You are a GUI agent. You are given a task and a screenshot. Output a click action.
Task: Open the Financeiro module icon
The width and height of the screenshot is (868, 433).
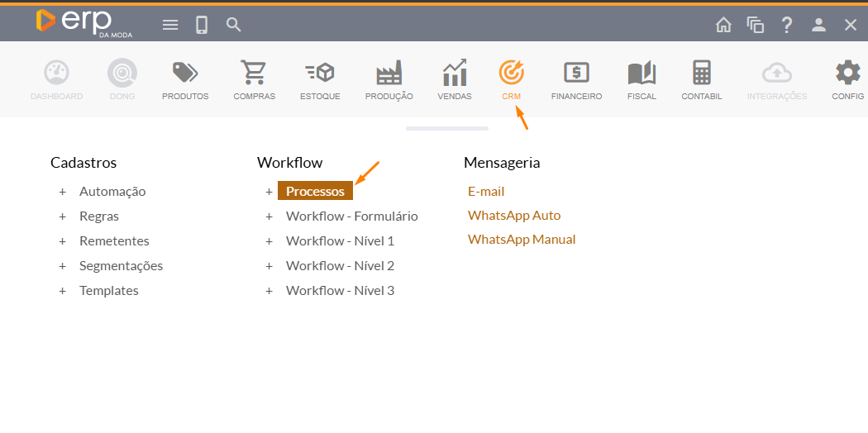click(576, 74)
